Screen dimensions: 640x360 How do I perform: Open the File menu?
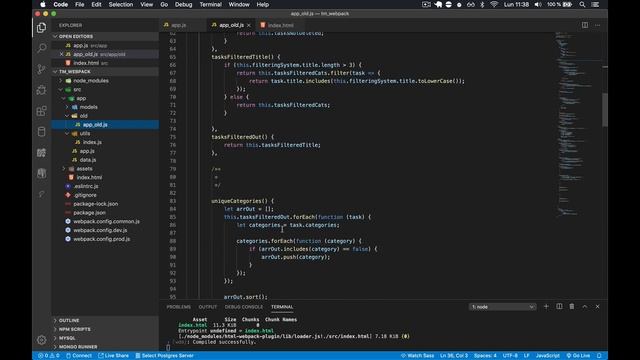pyautogui.click(x=80, y=4)
